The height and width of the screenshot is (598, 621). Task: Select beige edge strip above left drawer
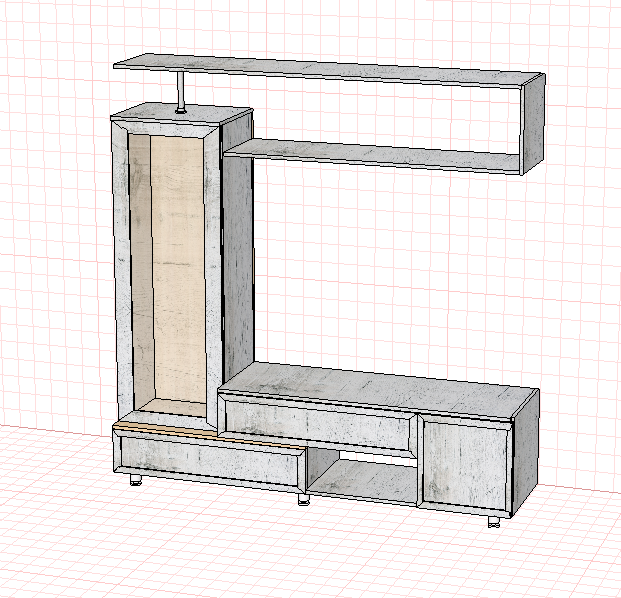point(209,435)
